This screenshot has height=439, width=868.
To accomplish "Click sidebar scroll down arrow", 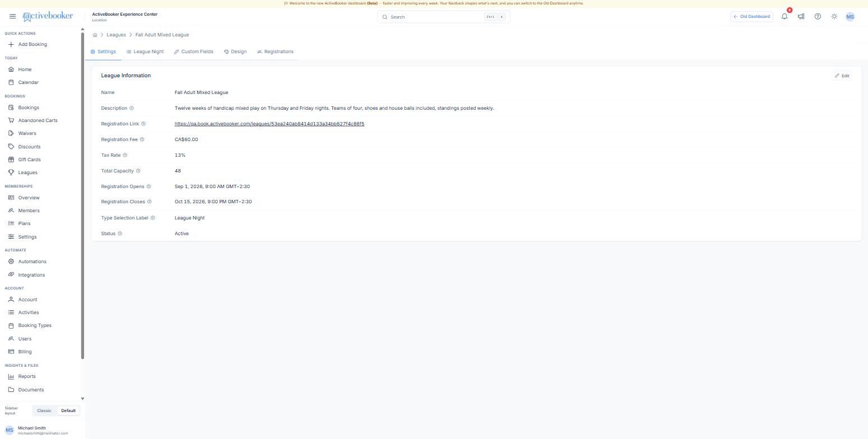I will pyautogui.click(x=82, y=399).
